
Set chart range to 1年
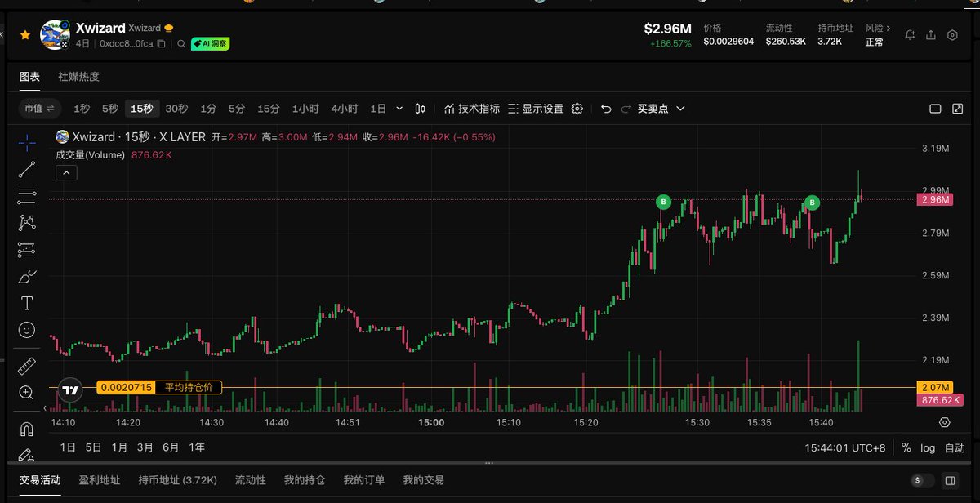point(197,447)
